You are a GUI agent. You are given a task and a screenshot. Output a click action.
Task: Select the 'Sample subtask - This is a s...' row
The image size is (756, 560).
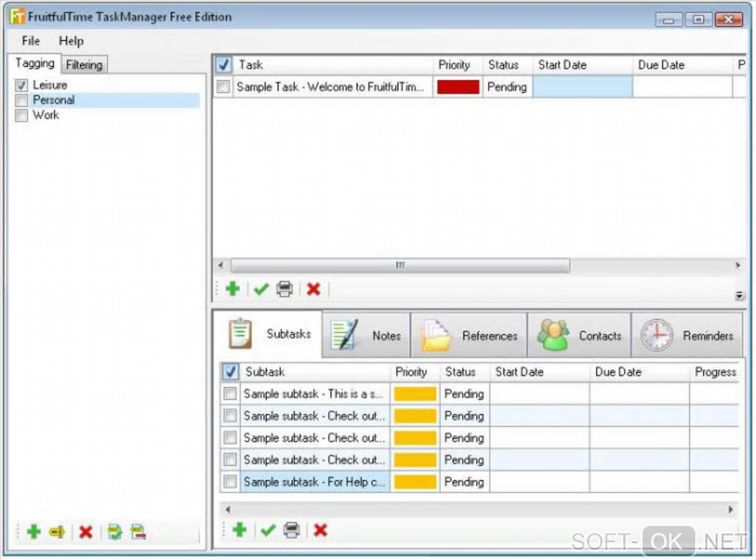point(314,394)
